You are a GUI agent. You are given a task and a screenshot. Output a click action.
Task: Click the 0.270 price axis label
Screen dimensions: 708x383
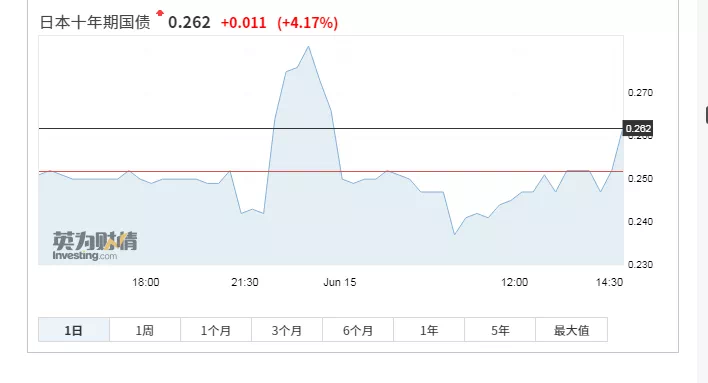[640, 93]
